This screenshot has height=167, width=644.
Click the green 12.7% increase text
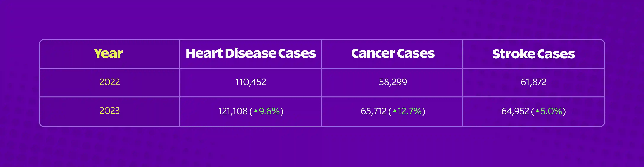pyautogui.click(x=410, y=111)
